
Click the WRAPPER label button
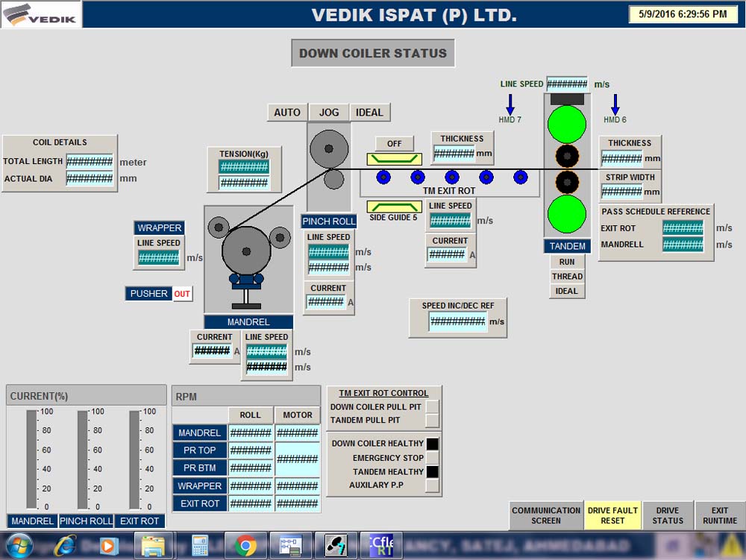(x=160, y=227)
